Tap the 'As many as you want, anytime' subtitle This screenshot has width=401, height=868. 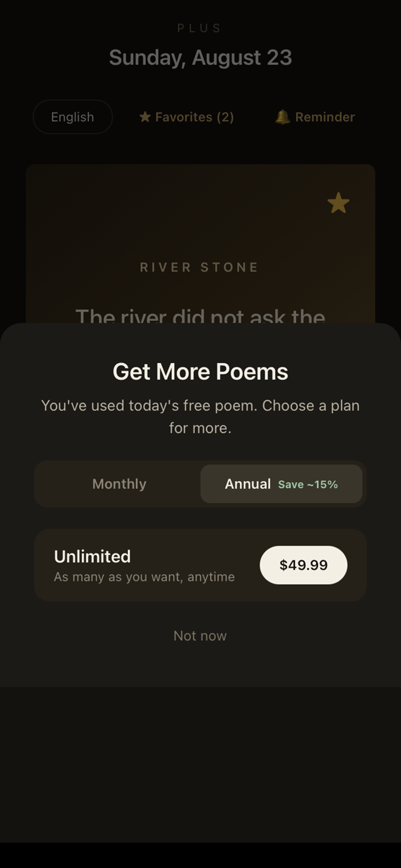coord(144,577)
